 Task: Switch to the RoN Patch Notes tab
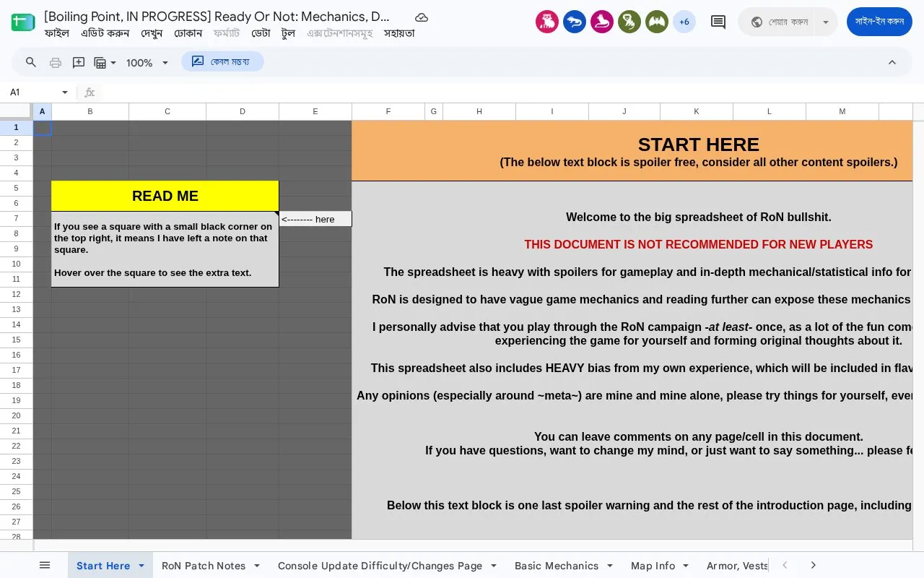click(x=204, y=566)
